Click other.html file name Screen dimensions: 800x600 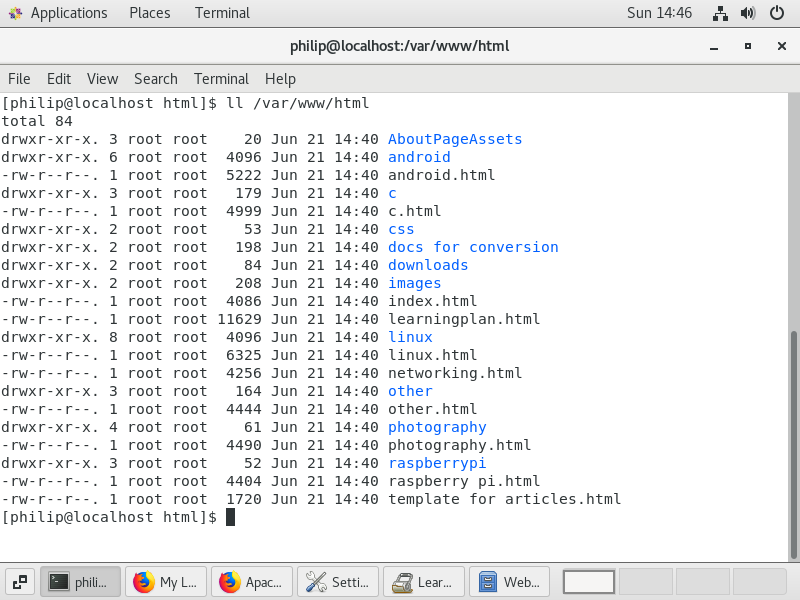coord(432,409)
